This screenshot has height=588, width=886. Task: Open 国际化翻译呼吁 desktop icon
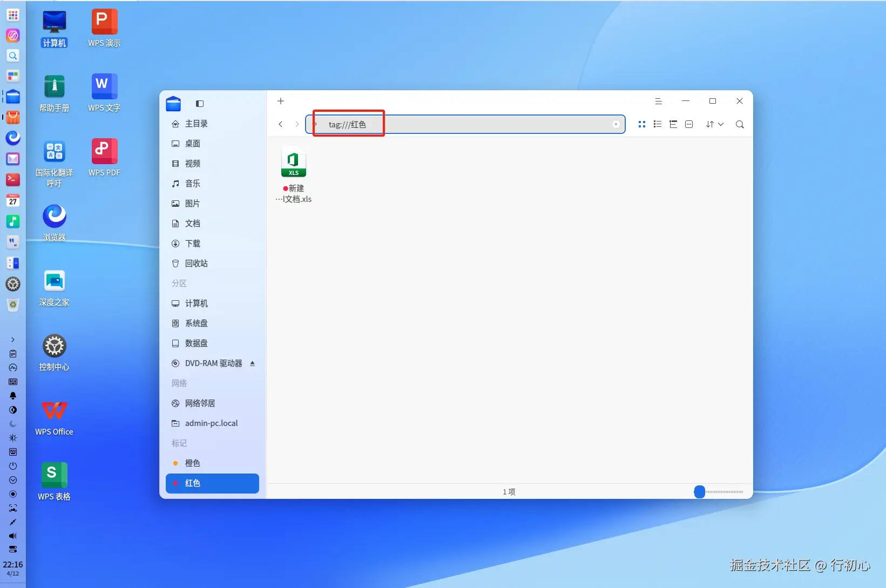click(55, 164)
